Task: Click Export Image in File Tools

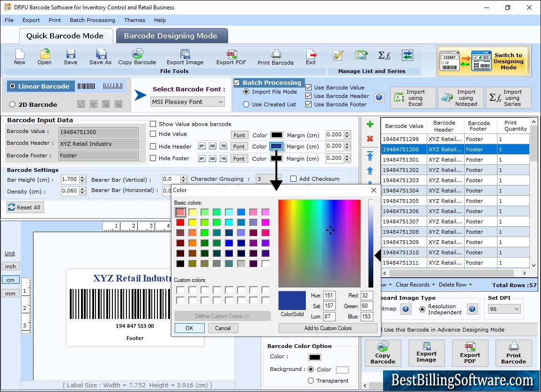Action: click(x=185, y=57)
